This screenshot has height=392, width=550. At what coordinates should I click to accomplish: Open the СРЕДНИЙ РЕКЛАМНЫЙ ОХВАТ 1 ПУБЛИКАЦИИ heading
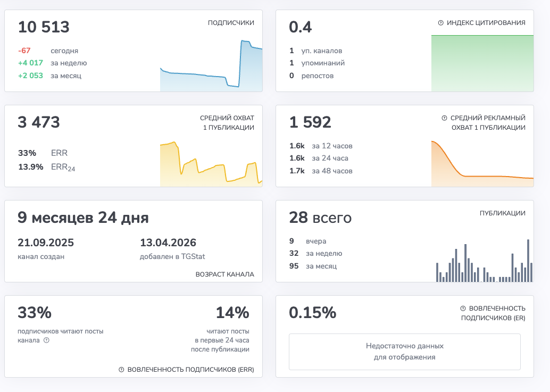488,123
